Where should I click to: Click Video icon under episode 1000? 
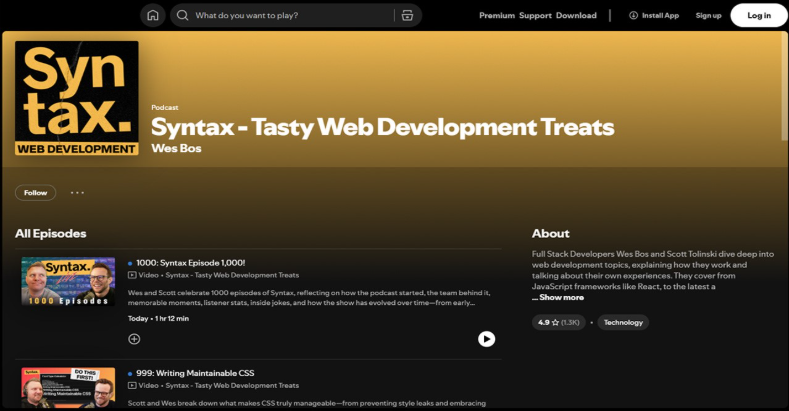pyautogui.click(x=132, y=275)
